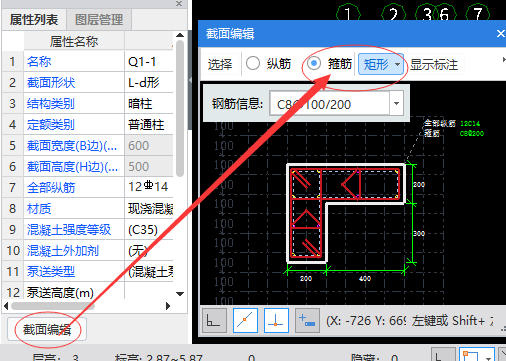Click the 泵送高度(m) property label
The height and width of the screenshot is (361, 506).
[x=60, y=293]
